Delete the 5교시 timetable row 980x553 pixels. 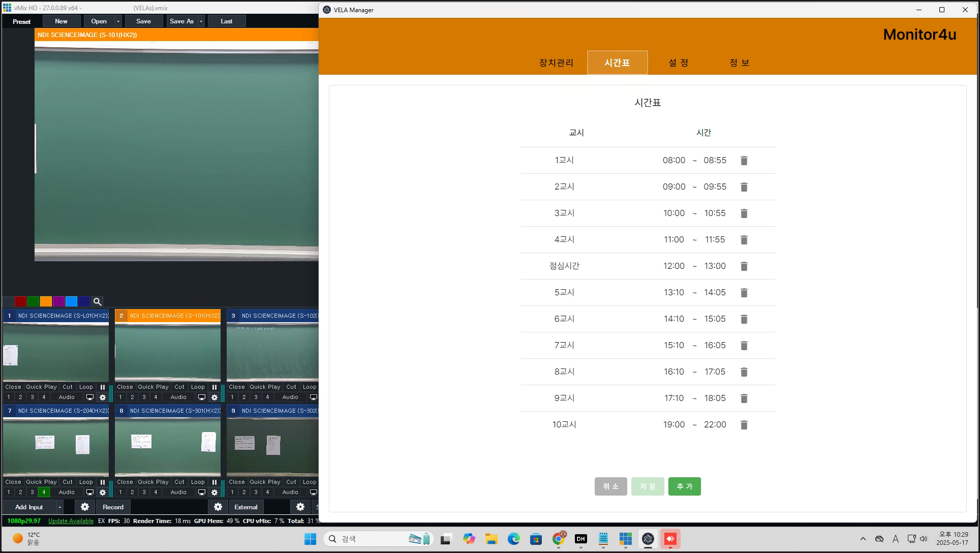(x=744, y=293)
